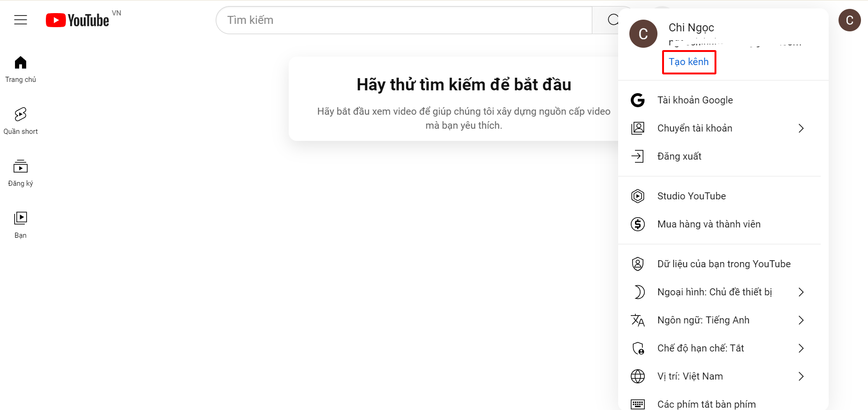This screenshot has width=868, height=410.
Task: Click Chuyển tài khoản label
Action: pos(695,128)
